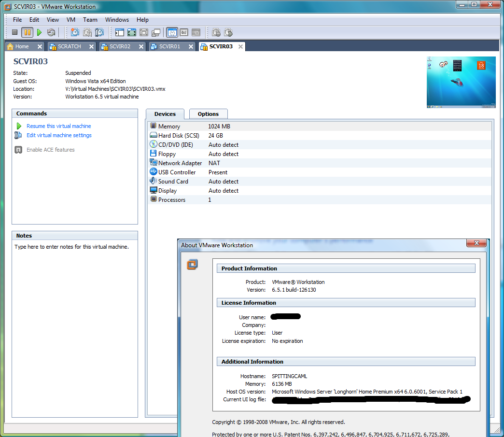Open the File menu
The height and width of the screenshot is (437, 504).
[x=17, y=20]
